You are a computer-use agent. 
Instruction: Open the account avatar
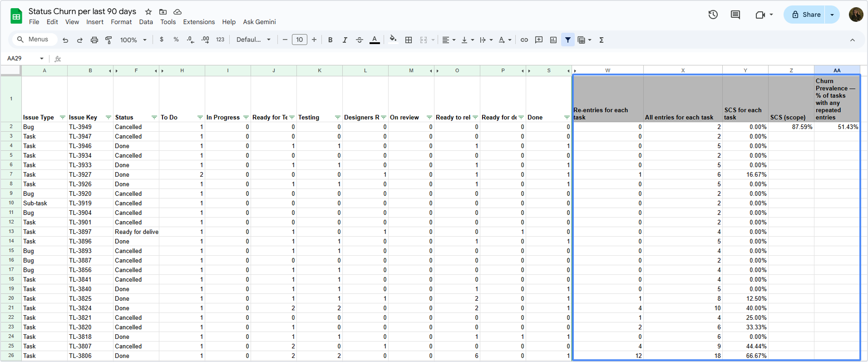click(856, 15)
